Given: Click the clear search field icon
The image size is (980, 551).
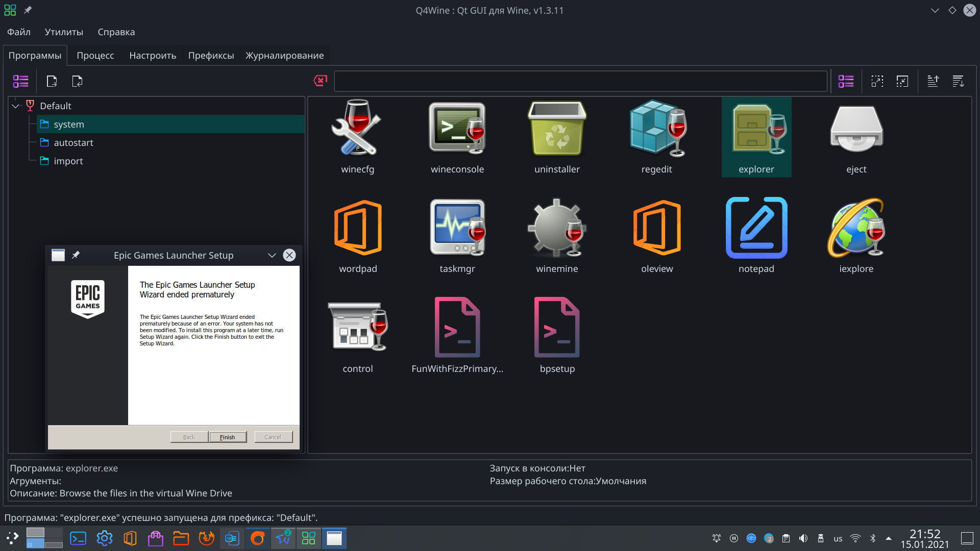Looking at the screenshot, I should click(321, 81).
